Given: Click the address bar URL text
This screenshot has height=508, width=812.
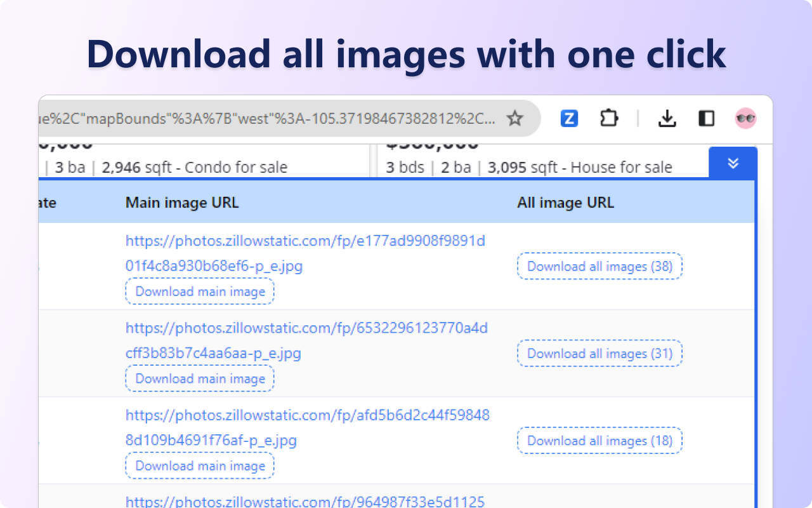Looking at the screenshot, I should coord(268,118).
